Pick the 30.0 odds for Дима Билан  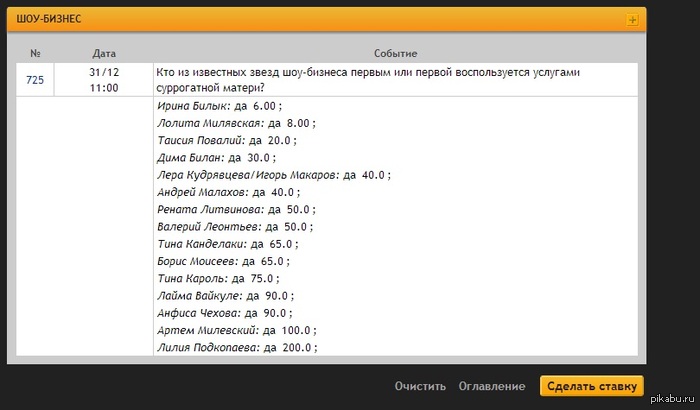[x=258, y=158]
